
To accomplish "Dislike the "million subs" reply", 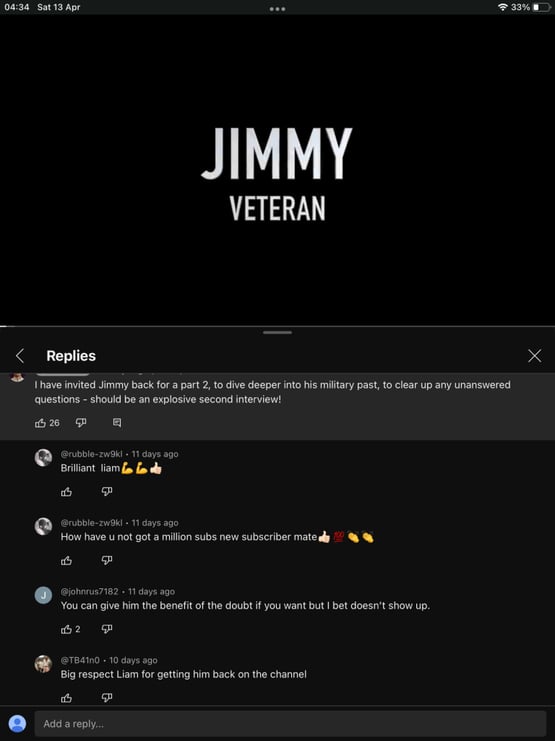I will pos(107,560).
